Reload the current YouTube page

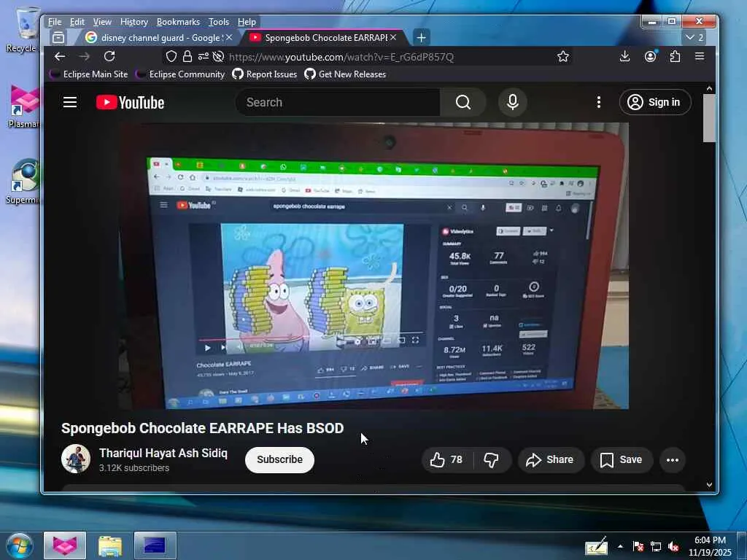(x=109, y=57)
